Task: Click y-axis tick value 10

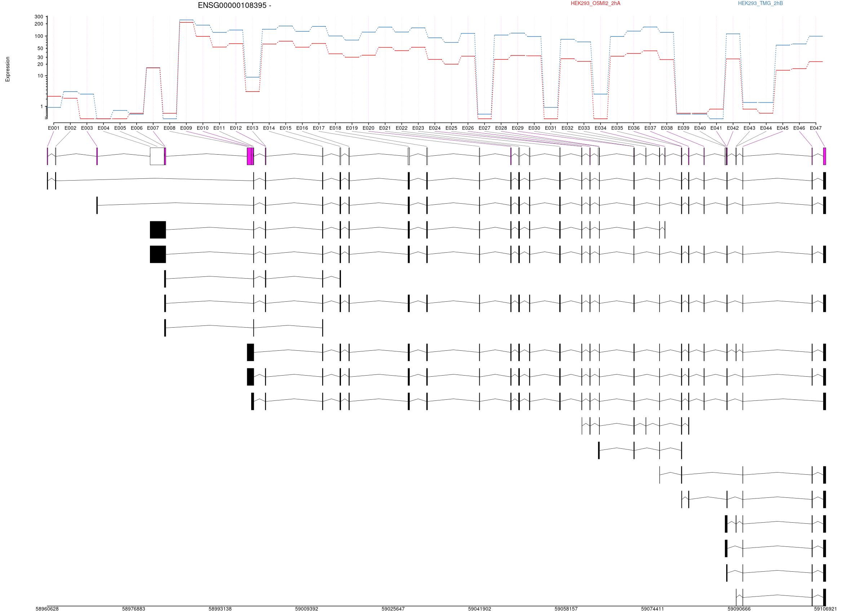Action: click(x=40, y=76)
